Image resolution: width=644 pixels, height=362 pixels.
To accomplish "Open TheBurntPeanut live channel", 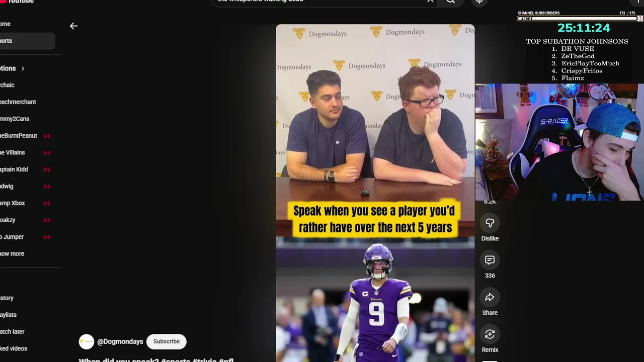I will point(28,136).
